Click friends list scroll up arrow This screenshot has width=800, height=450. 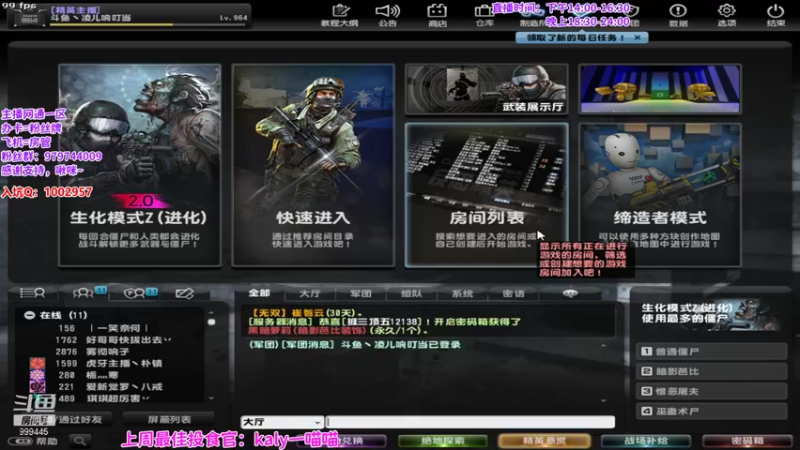(211, 313)
